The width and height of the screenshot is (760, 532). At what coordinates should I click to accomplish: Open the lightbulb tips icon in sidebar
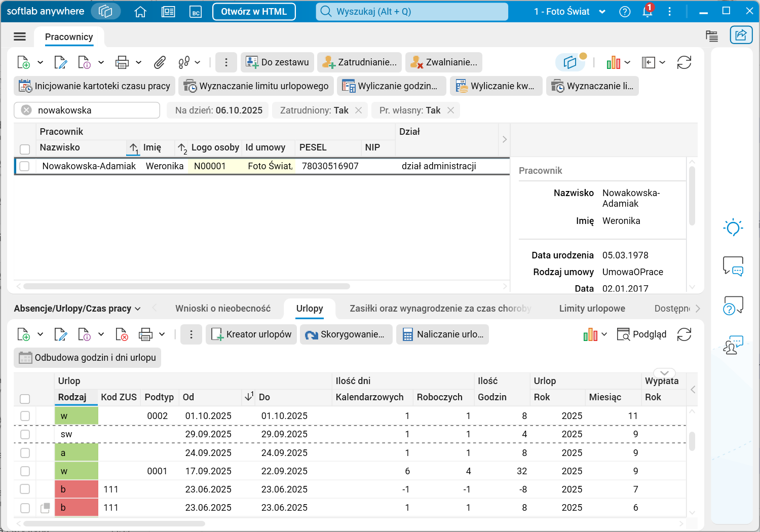pos(733,227)
